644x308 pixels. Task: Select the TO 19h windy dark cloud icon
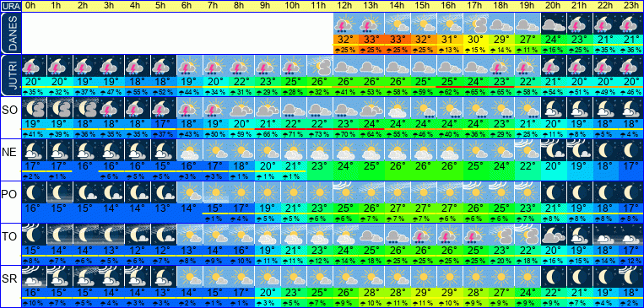point(527,235)
